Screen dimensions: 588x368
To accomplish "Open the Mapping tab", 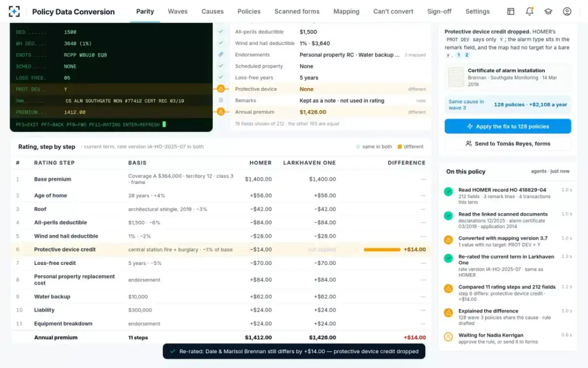I will 346,11.
